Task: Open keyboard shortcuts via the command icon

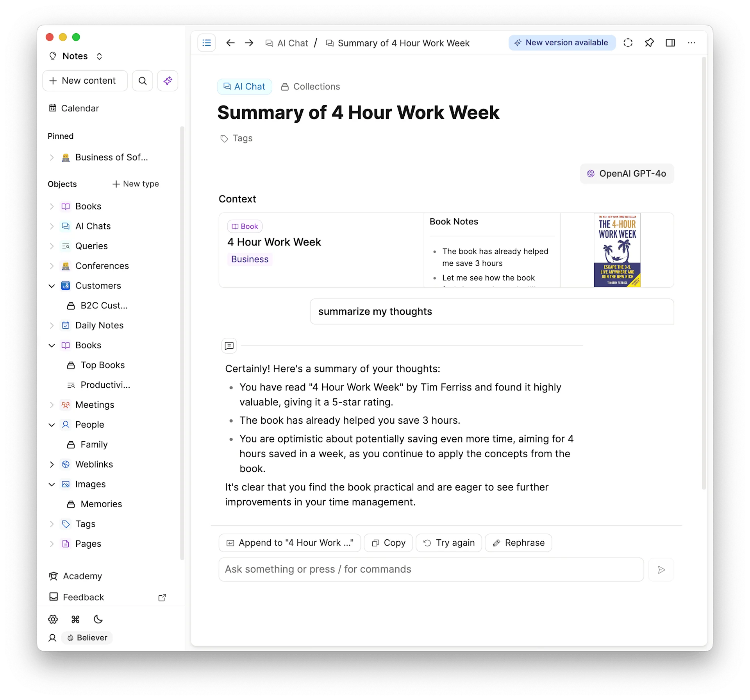Action: pos(75,619)
